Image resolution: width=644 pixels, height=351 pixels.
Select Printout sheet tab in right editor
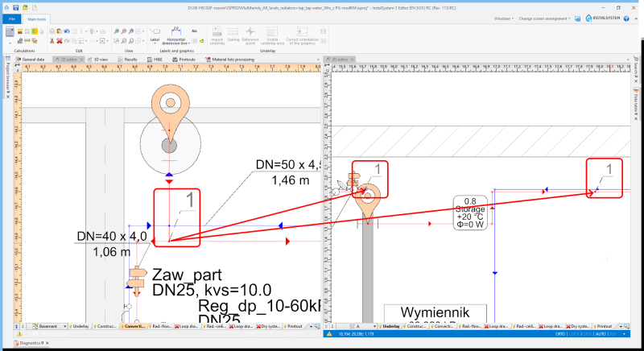pyautogui.click(x=603, y=326)
